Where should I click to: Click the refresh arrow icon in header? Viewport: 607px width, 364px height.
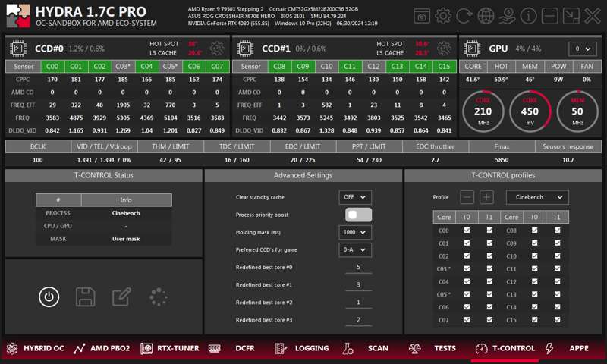point(464,16)
